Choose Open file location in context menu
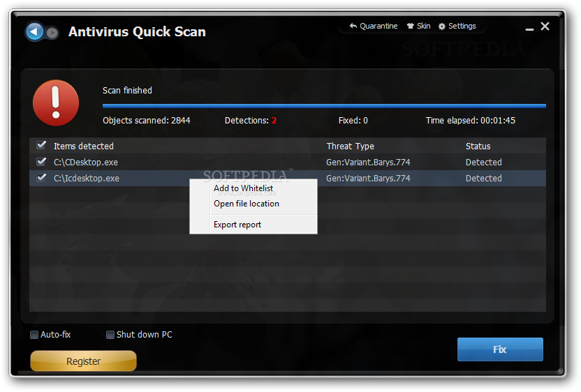The height and width of the screenshot is (392, 581). coord(247,204)
